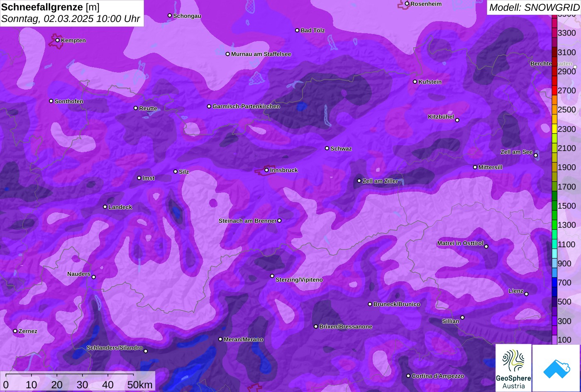Click the 50km scale bar label
Image resolution: width=581 pixels, height=392 pixels.
pyautogui.click(x=140, y=385)
